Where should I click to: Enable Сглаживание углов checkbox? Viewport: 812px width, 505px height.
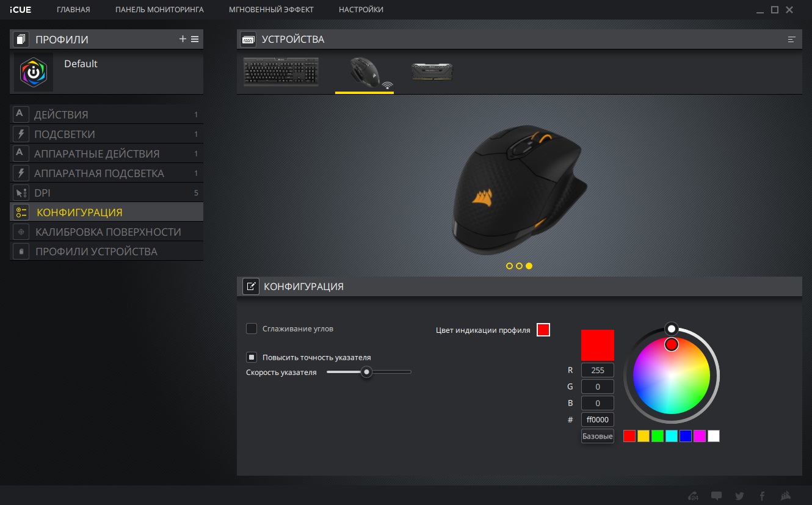pyautogui.click(x=251, y=329)
